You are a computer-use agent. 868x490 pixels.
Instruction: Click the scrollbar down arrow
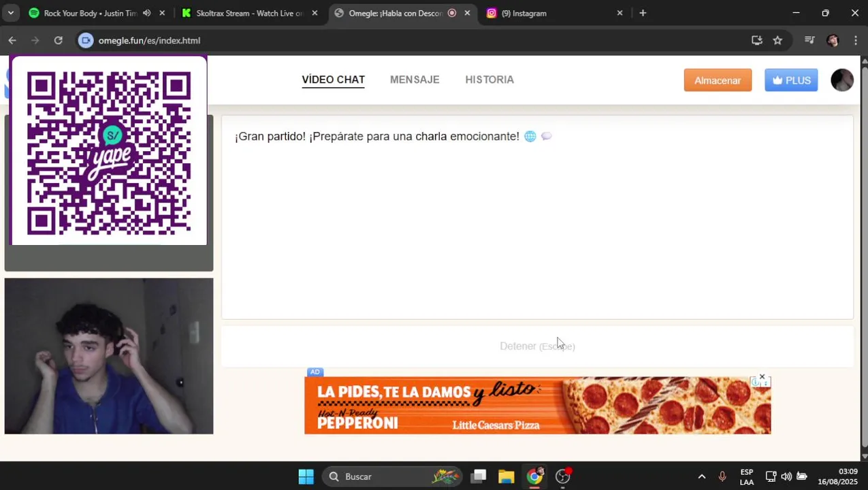coord(865,456)
